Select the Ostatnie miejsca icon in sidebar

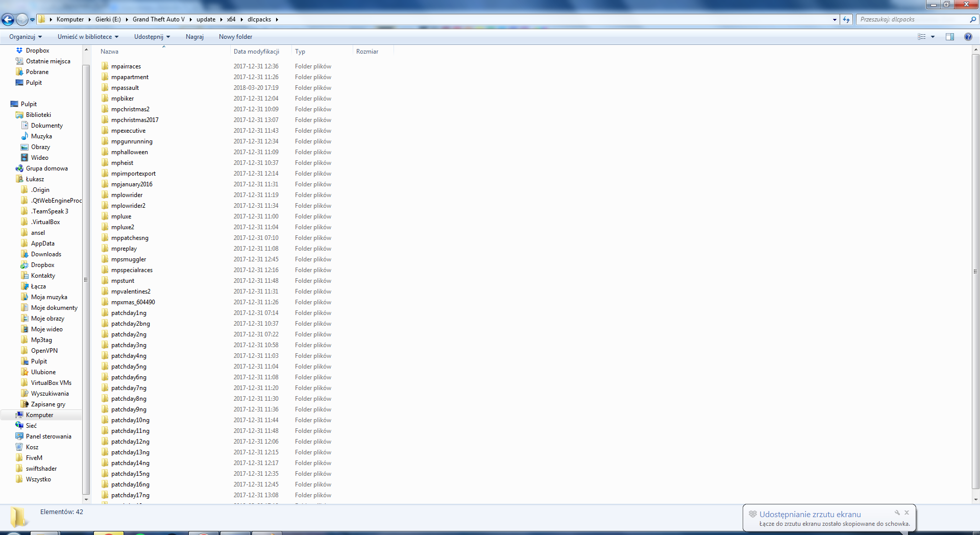tap(19, 61)
